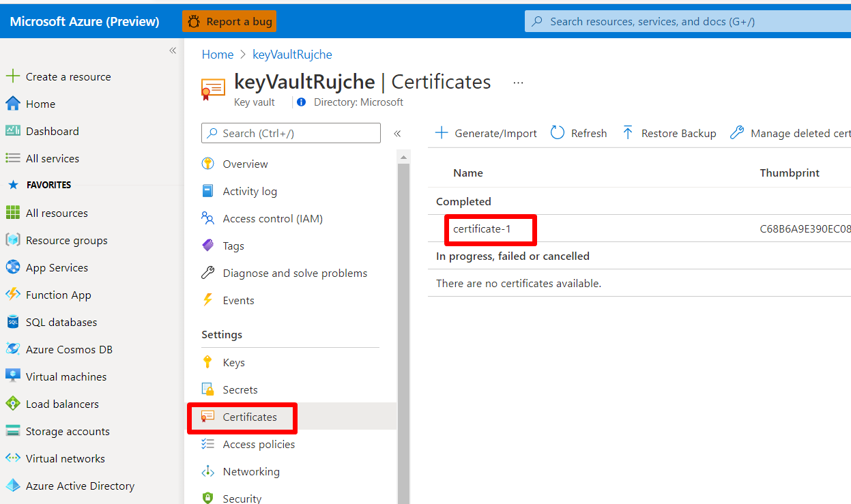Refresh the certificates list
This screenshot has height=504, width=851.
click(577, 133)
